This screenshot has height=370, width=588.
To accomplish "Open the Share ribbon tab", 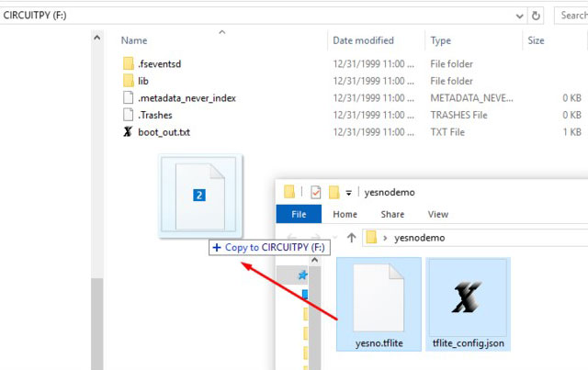I will click(392, 214).
